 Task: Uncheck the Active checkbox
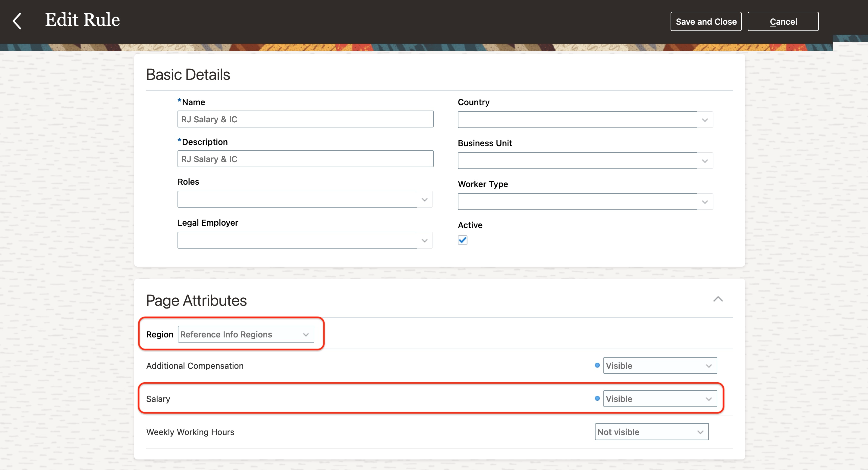click(462, 240)
